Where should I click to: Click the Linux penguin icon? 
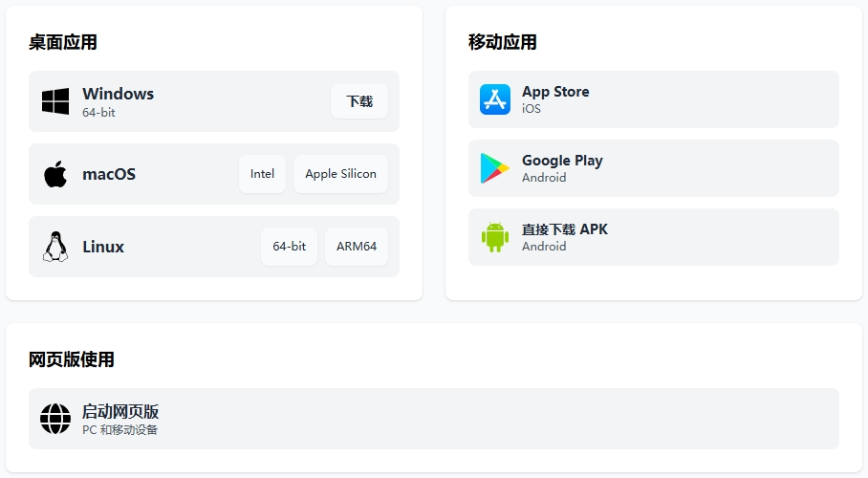tap(55, 247)
